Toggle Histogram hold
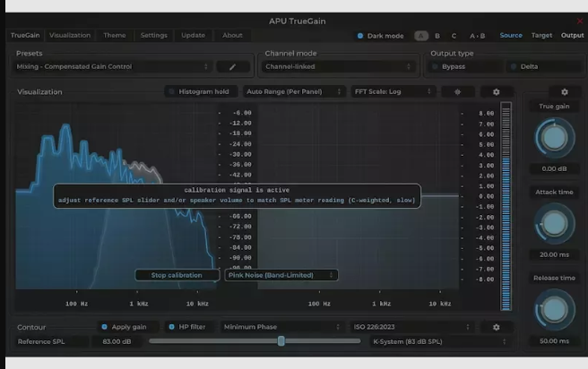This screenshot has width=588, height=369. (201, 91)
